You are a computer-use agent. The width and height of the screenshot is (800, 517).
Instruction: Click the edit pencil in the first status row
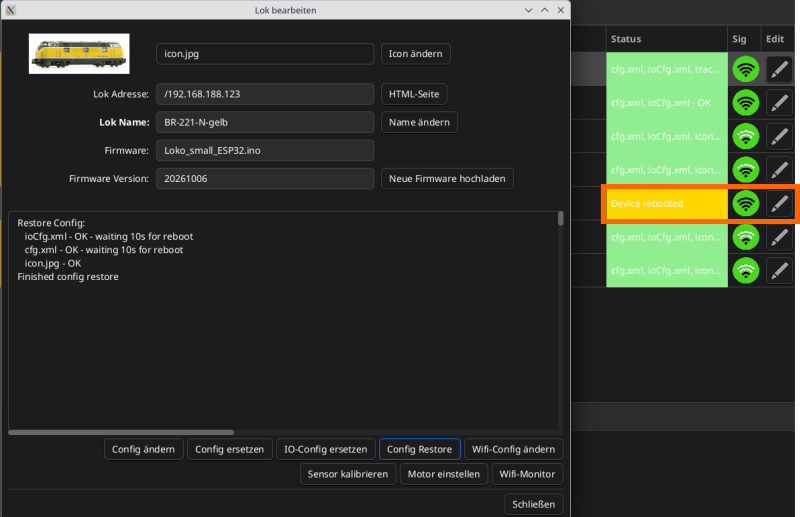tap(779, 69)
